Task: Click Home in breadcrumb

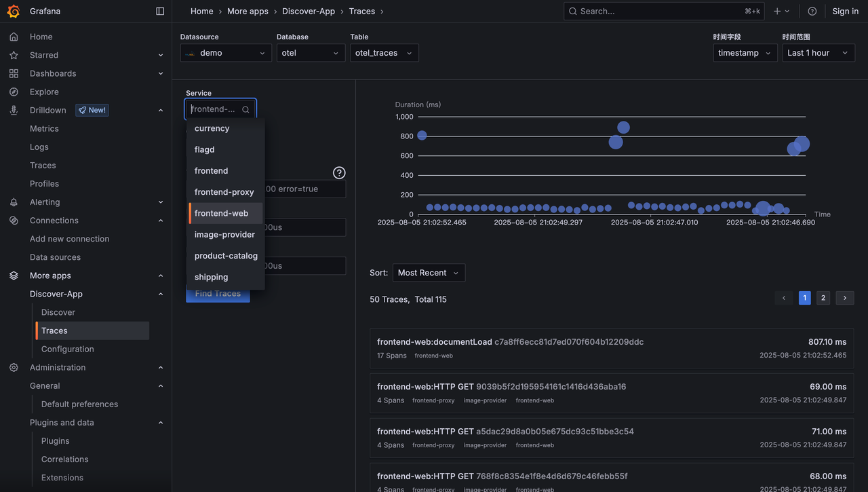Action: point(202,11)
